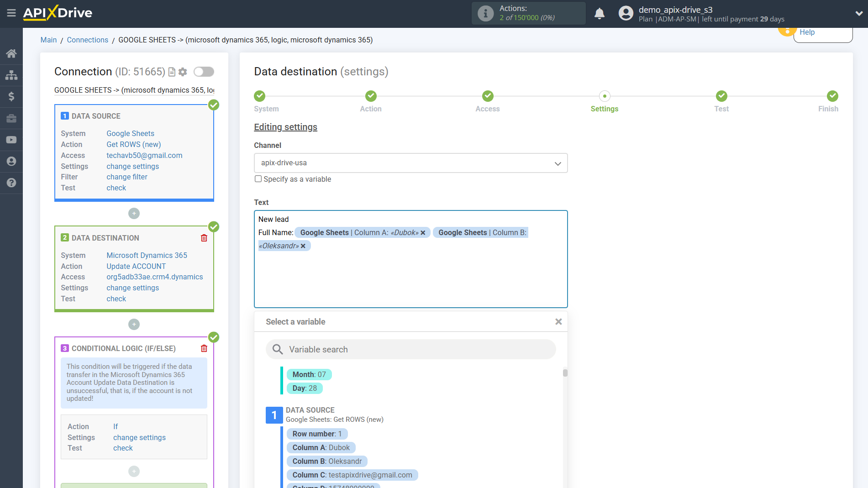868x488 pixels.
Task: Open the Main breadcrumb link
Action: tap(48, 40)
